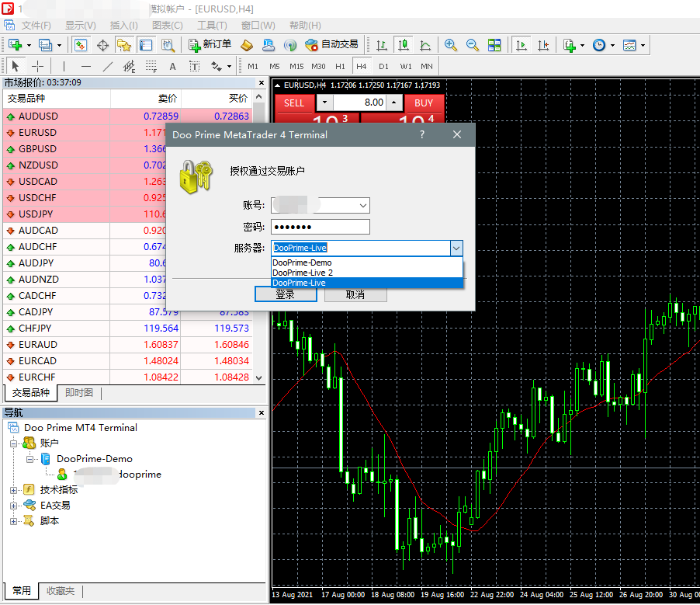
Task: Toggle the Navigator star-folder icon
Action: click(123, 45)
